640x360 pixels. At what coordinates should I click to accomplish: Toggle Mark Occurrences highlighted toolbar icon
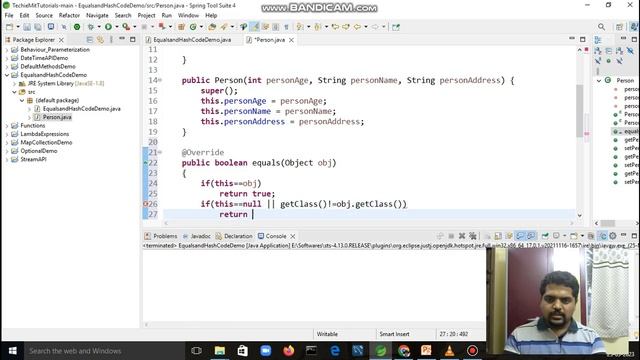click(254, 27)
